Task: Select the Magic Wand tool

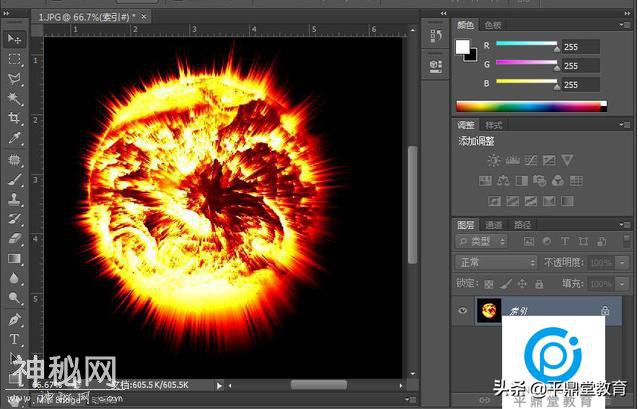Action: click(x=14, y=98)
